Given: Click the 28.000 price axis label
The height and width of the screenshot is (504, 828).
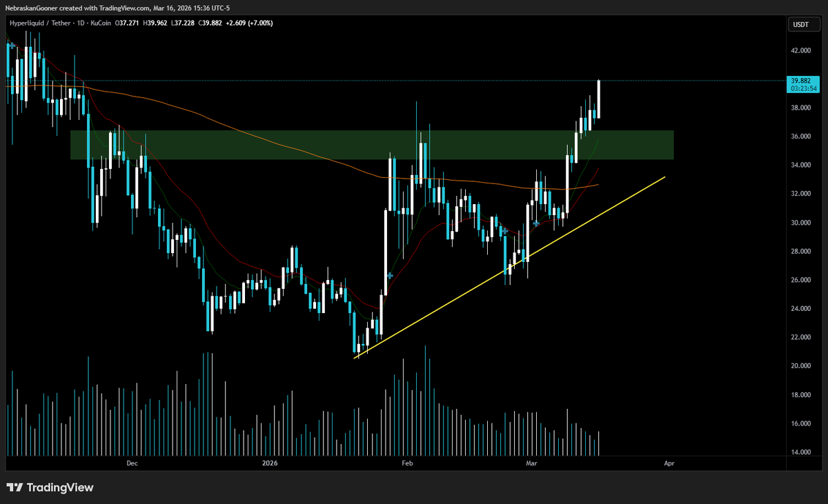Looking at the screenshot, I should pos(801,252).
